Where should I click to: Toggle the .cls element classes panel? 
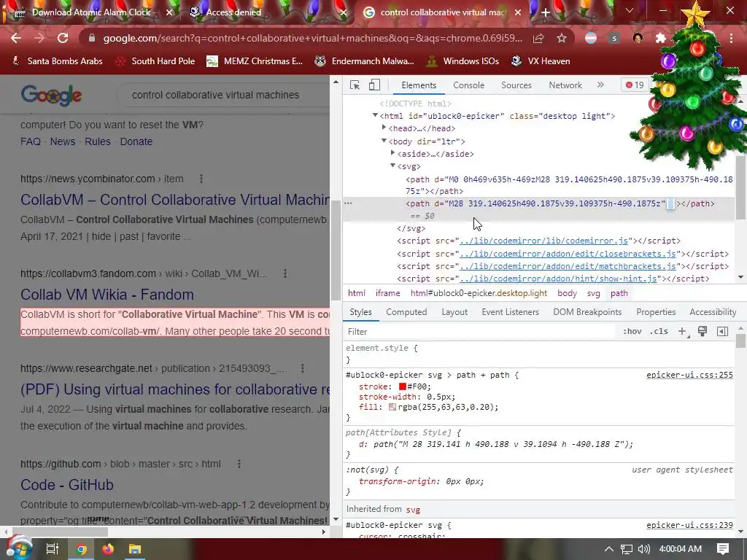point(659,332)
